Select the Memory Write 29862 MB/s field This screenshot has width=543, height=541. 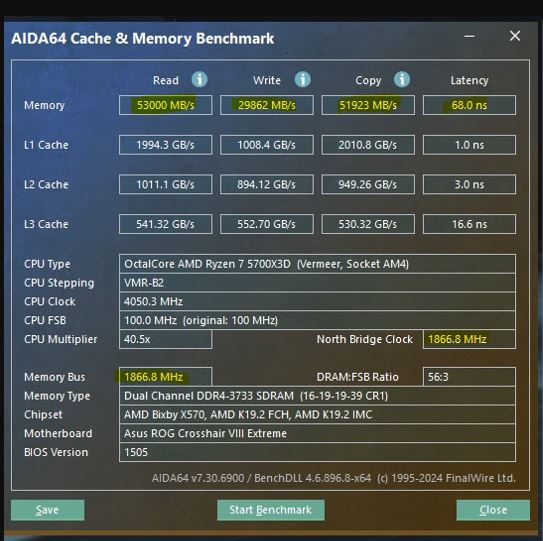coord(267,105)
